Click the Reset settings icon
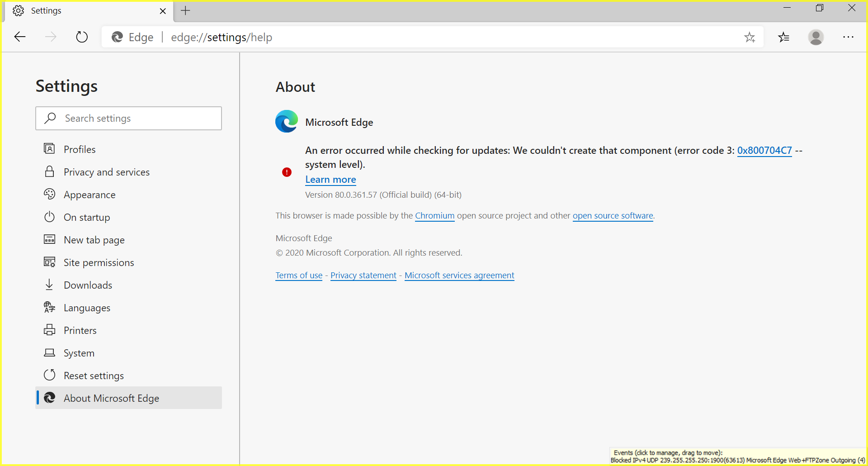This screenshot has width=868, height=466. [49, 375]
